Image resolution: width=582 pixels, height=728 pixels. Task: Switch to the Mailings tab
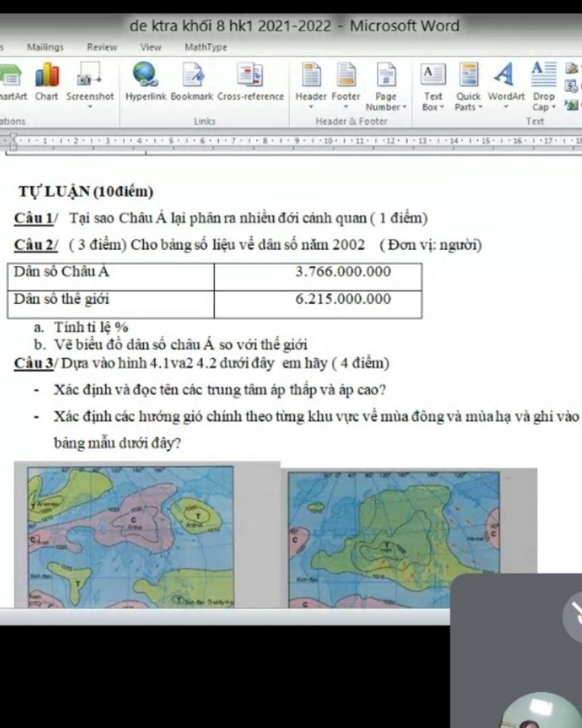point(45,47)
